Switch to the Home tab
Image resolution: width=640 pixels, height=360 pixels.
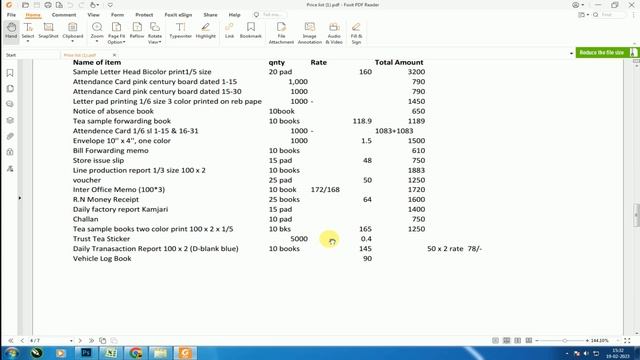(33, 15)
